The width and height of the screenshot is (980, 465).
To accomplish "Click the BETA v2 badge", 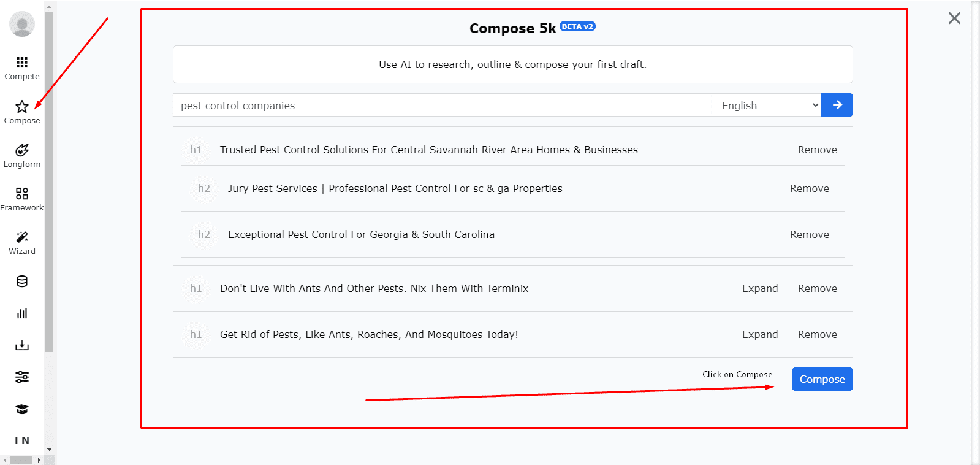I will (577, 26).
